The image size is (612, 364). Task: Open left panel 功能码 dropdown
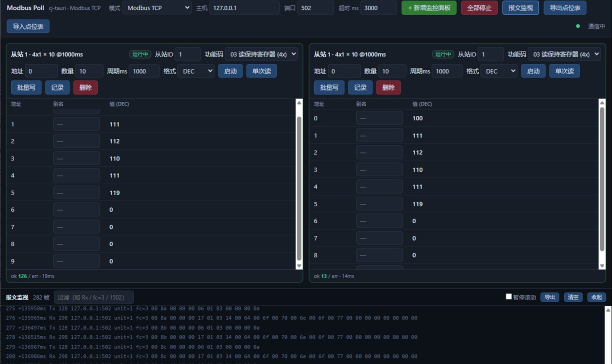click(x=261, y=54)
